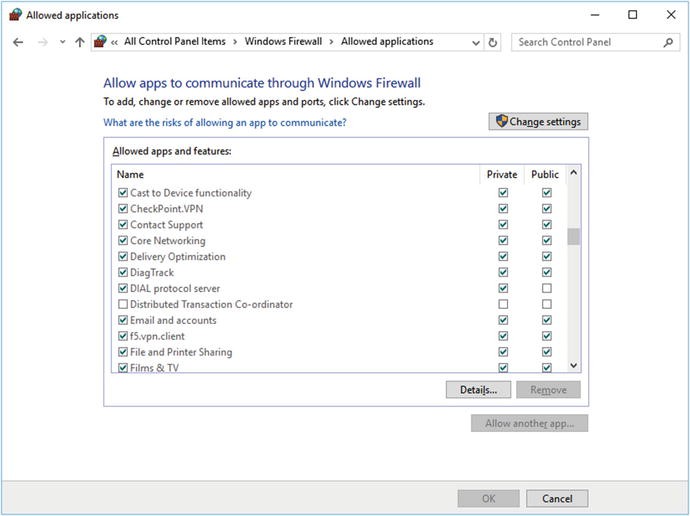
Task: Click the search magnifier icon
Action: 668,42
